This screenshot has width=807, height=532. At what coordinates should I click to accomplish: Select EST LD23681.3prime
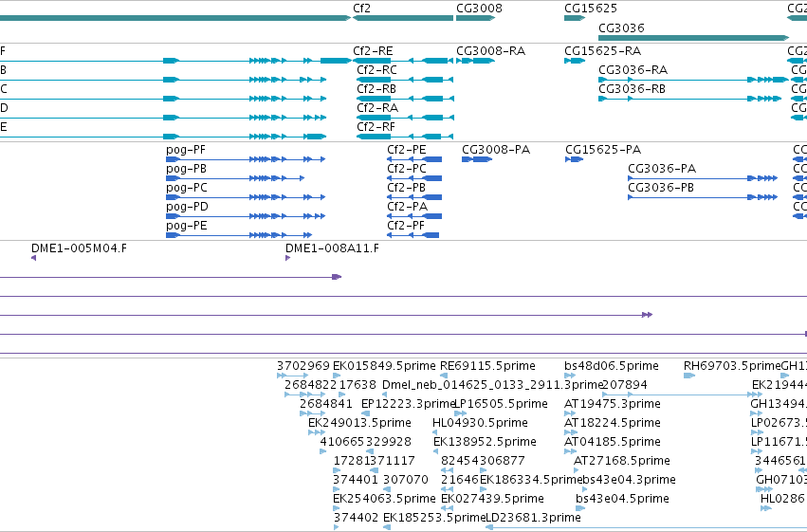pyautogui.click(x=647, y=527)
